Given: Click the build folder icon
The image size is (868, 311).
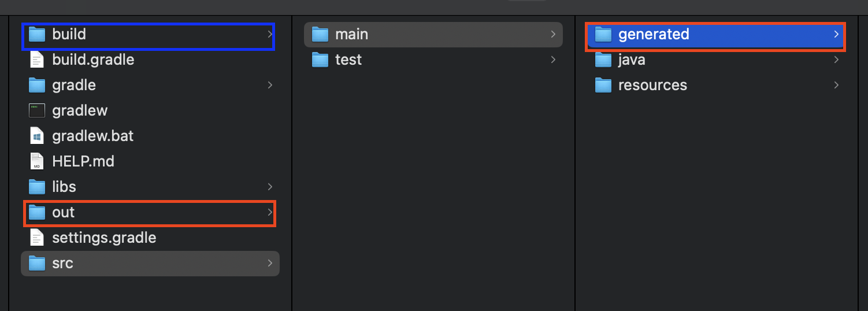Looking at the screenshot, I should click(37, 35).
